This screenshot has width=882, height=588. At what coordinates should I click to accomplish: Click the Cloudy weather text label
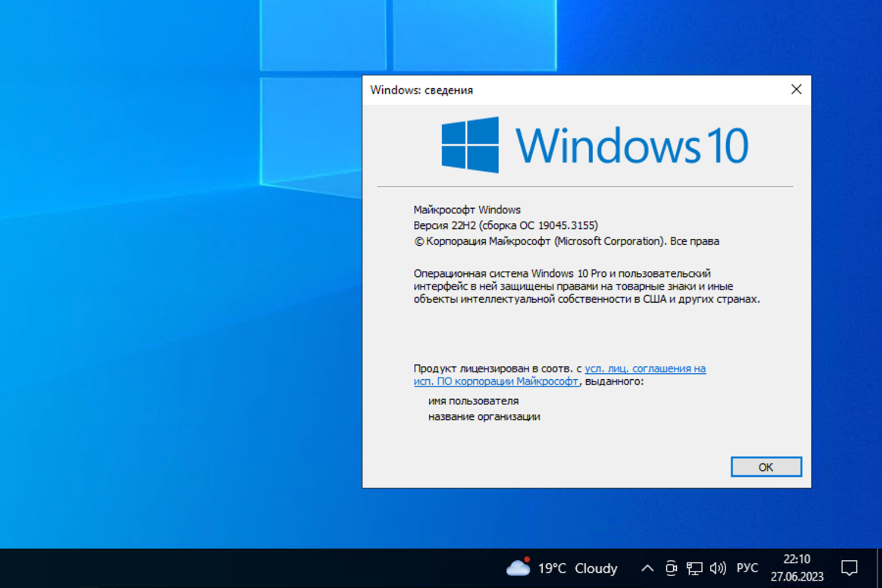(x=596, y=568)
